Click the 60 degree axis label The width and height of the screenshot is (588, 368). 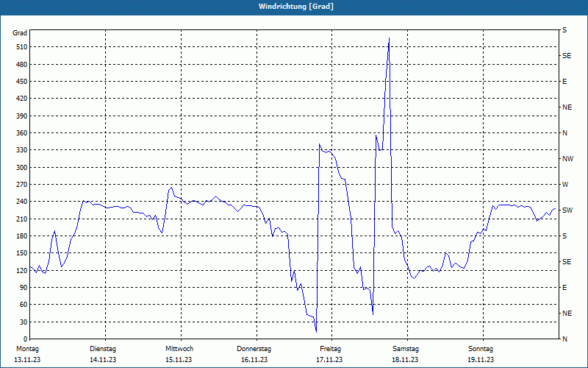[24, 305]
